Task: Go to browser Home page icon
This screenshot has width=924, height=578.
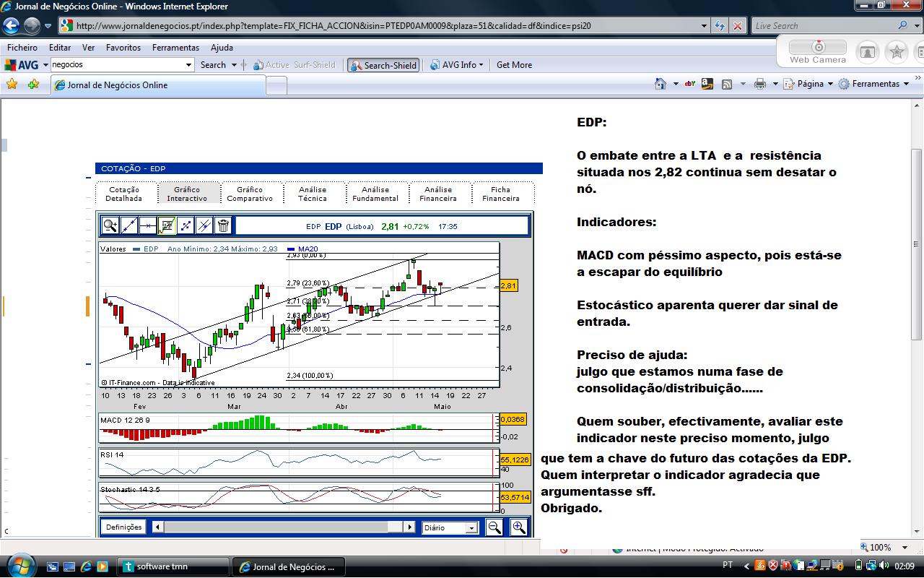Action: click(661, 84)
